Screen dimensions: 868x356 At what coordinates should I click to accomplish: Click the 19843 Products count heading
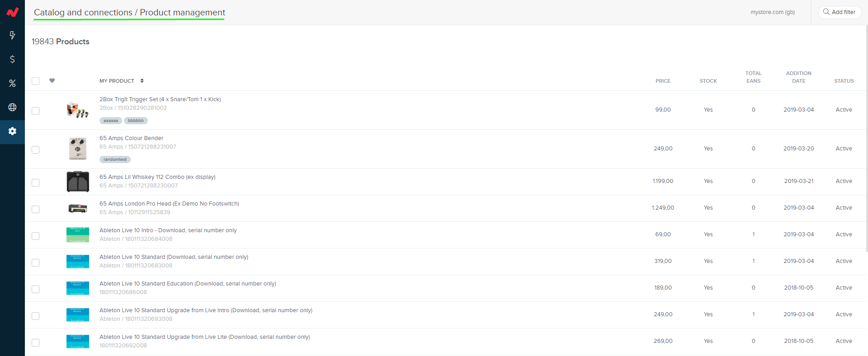[x=60, y=42]
